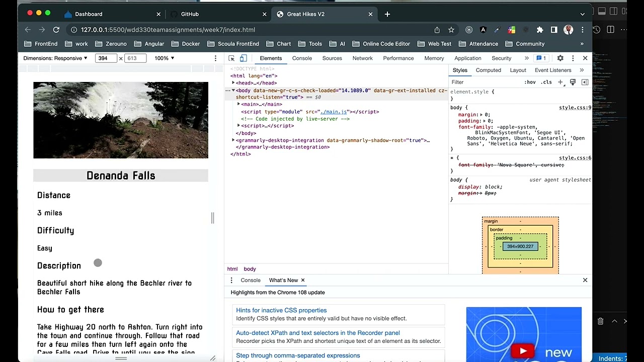Viewport: 644px width, 362px height.
Task: Toggle the browser side panel
Action: pyautogui.click(x=554, y=30)
